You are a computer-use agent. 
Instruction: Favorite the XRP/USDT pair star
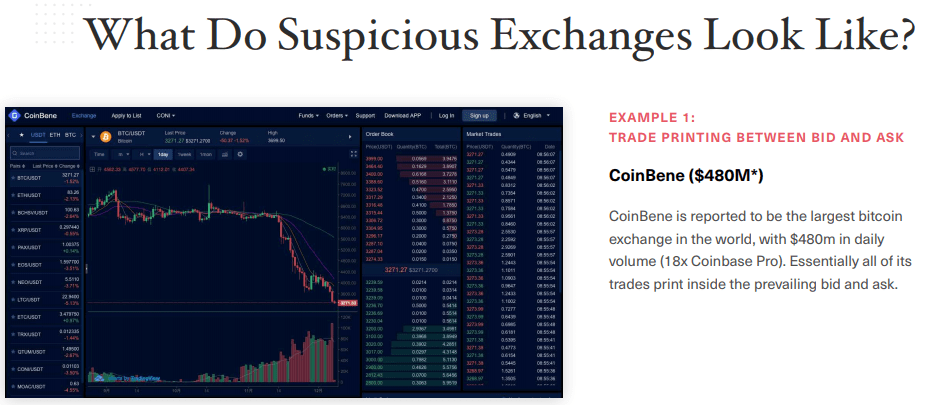click(11, 230)
